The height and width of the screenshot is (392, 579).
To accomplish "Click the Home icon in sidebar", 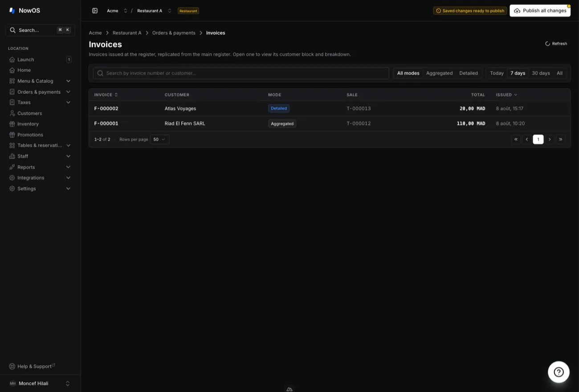I will [12, 70].
